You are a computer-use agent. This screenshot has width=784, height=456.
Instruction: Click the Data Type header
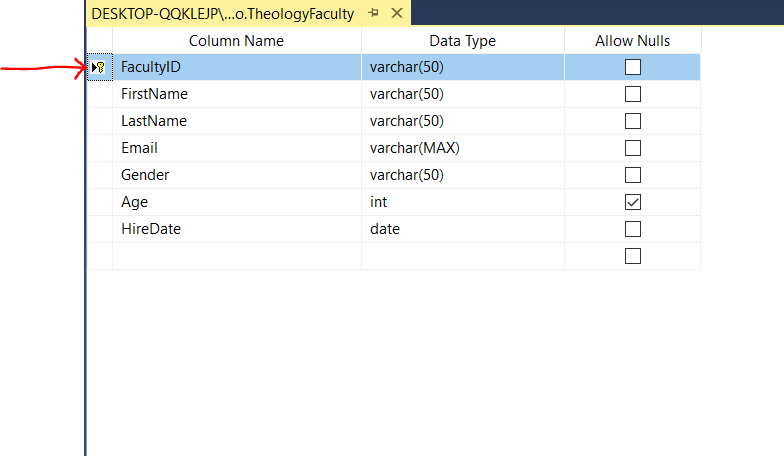pyautogui.click(x=462, y=40)
